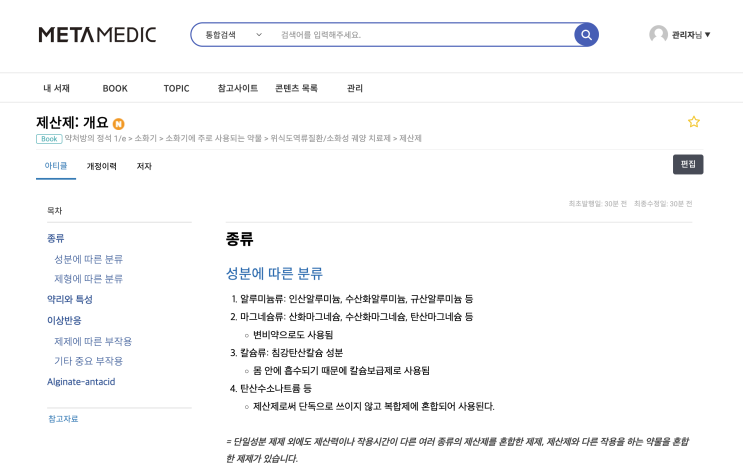This screenshot has height=463, width=743.
Task: Open the BOOK menu
Action: [115, 88]
